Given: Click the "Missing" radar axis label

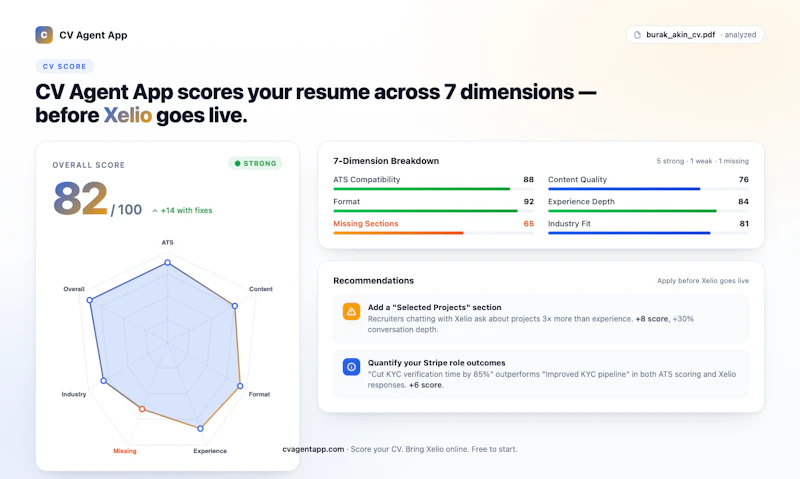Looking at the screenshot, I should [x=124, y=451].
